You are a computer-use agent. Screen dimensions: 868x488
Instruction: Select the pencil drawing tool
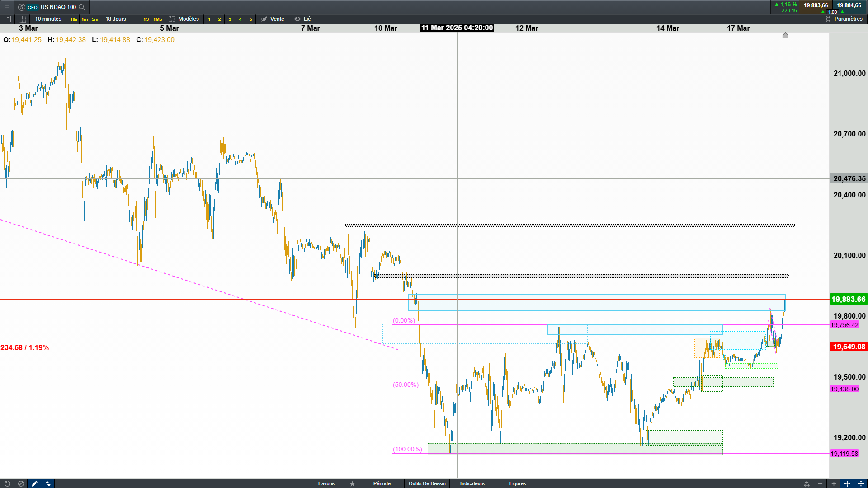[x=34, y=483]
